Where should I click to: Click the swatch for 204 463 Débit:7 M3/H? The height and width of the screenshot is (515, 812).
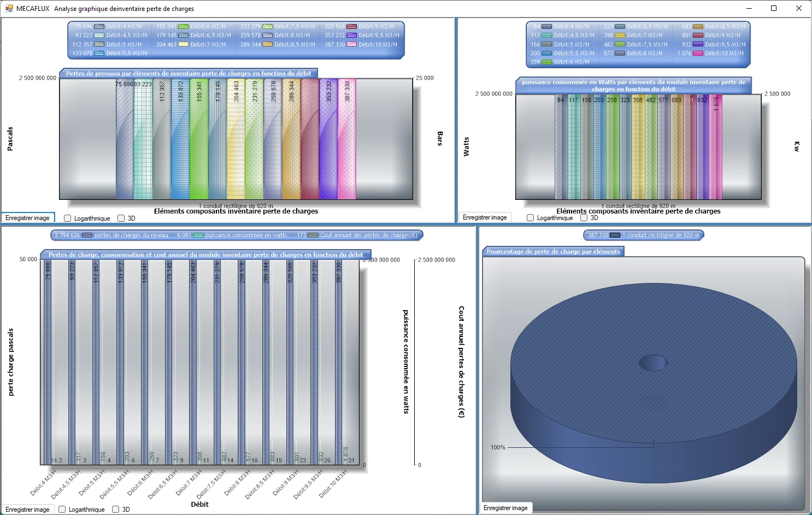click(184, 44)
